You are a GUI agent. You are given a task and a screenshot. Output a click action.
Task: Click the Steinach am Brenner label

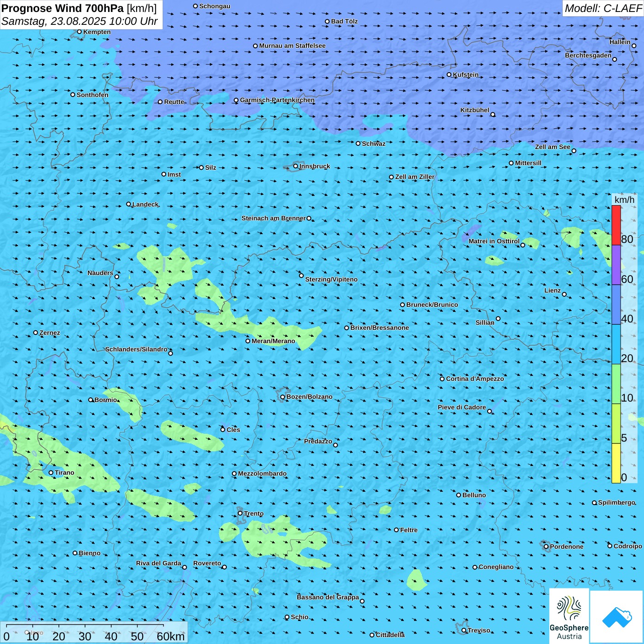274,218
